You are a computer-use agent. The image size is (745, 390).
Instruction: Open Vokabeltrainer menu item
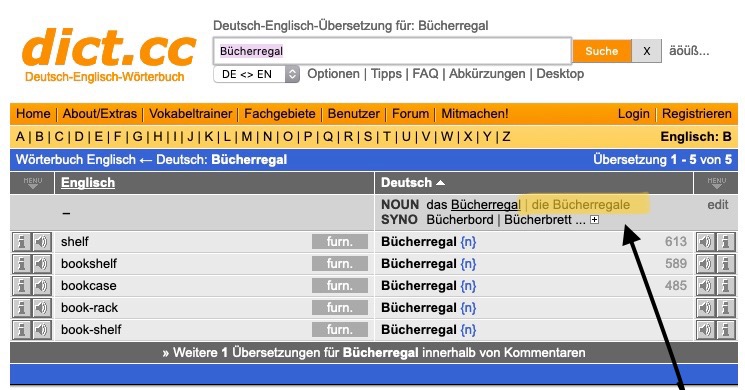[191, 114]
